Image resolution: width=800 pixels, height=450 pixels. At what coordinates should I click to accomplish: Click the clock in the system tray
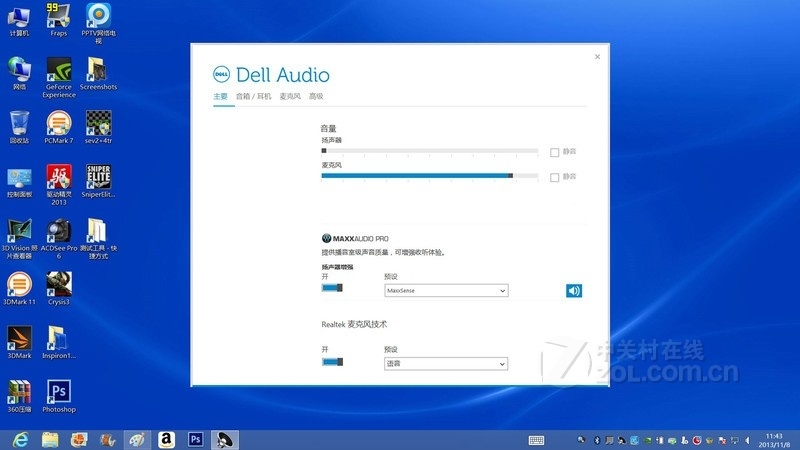tap(773, 439)
